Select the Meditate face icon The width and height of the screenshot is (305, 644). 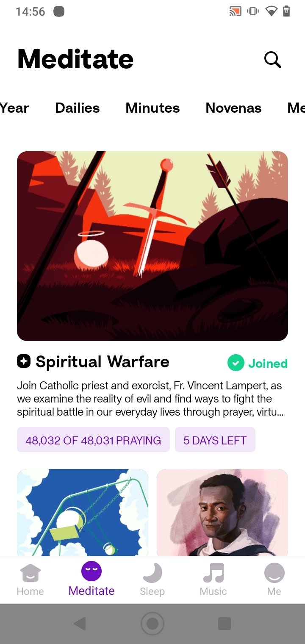[x=91, y=572]
